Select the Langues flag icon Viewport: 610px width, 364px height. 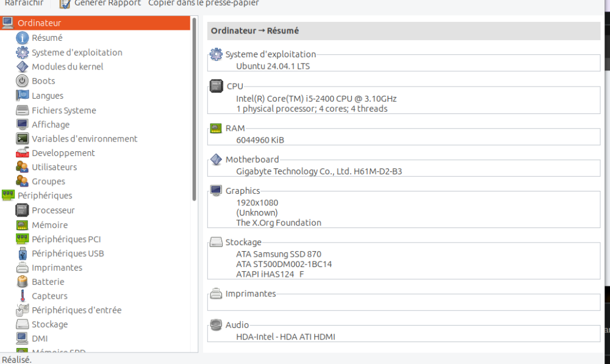click(23, 95)
